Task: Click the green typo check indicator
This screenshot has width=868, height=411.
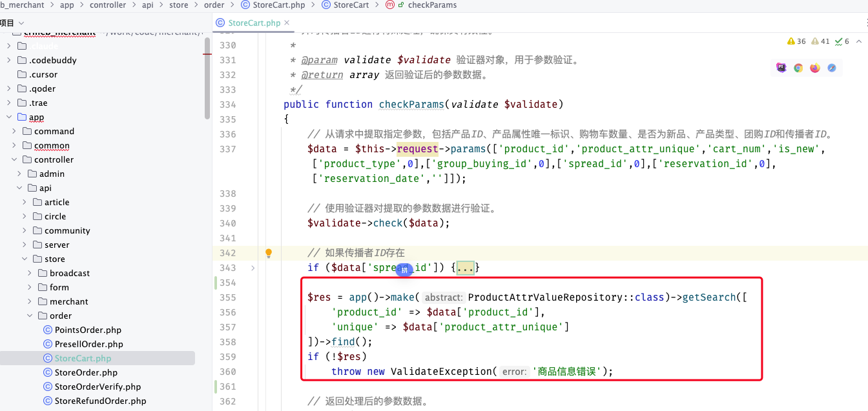Action: pos(842,41)
